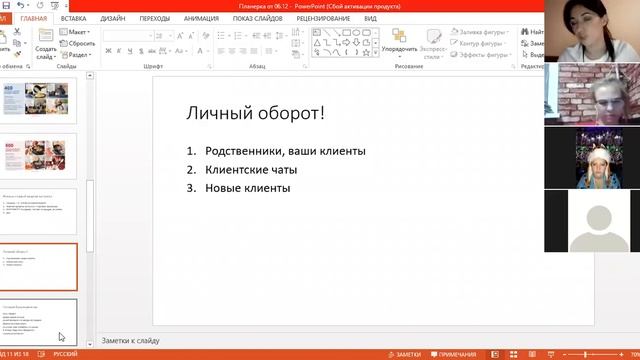Image resolution: width=640 pixels, height=360 pixels.
Task: Open Эффекты фигуры effects dropdown
Action: point(481,55)
